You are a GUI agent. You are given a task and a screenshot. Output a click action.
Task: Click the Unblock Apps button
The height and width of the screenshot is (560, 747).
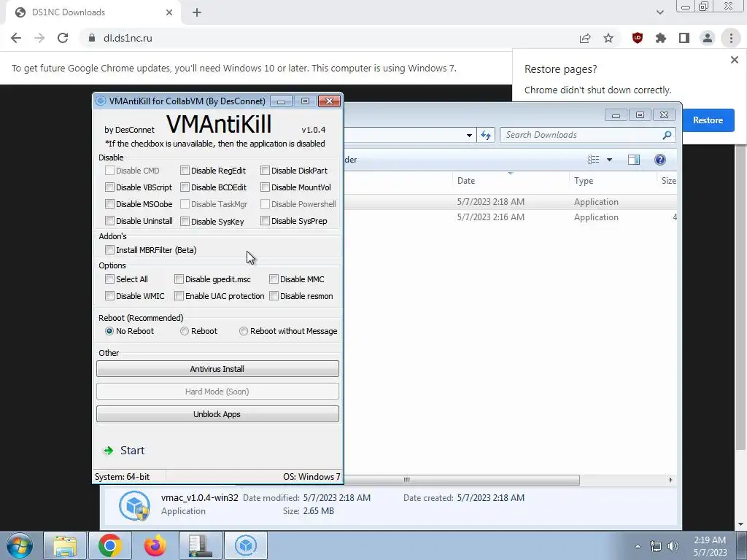(x=217, y=414)
